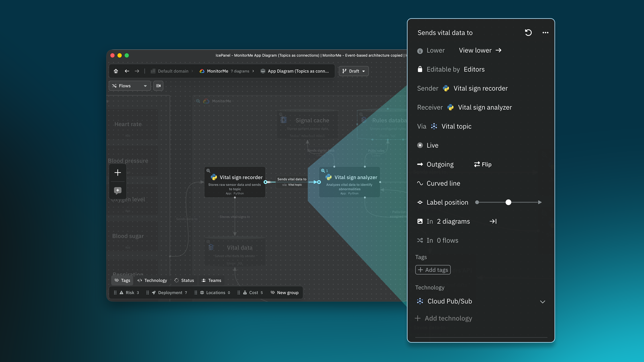This screenshot has width=644, height=362.
Task: Click the plus add-object button on canvas
Action: [118, 172]
